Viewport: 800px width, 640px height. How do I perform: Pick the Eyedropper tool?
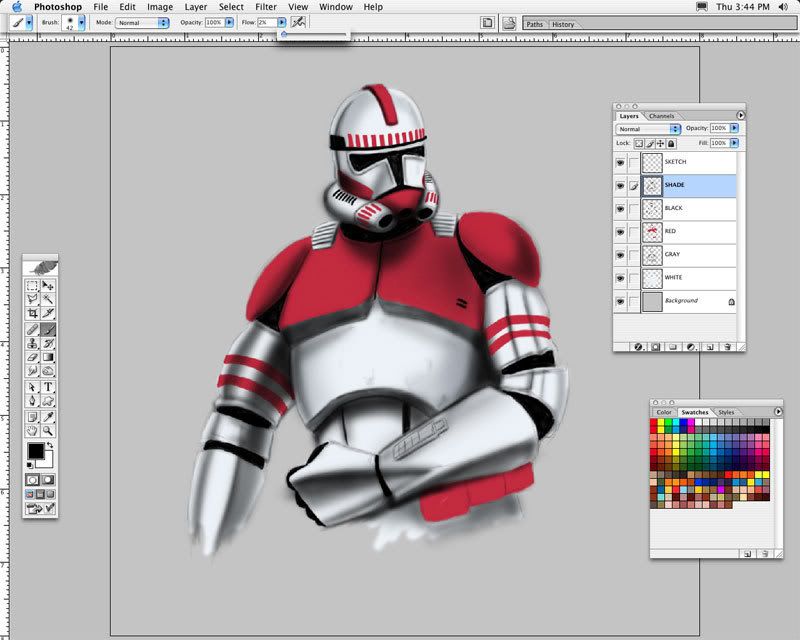coord(48,417)
